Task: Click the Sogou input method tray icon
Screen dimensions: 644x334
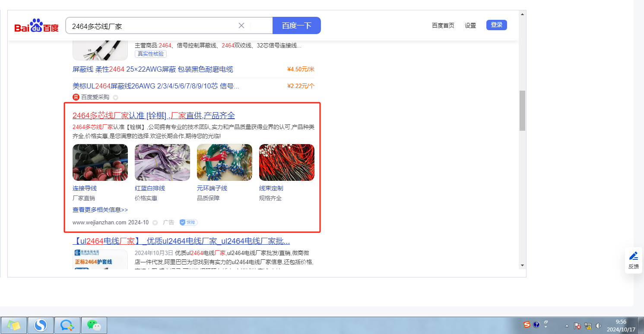Action: tap(527, 325)
